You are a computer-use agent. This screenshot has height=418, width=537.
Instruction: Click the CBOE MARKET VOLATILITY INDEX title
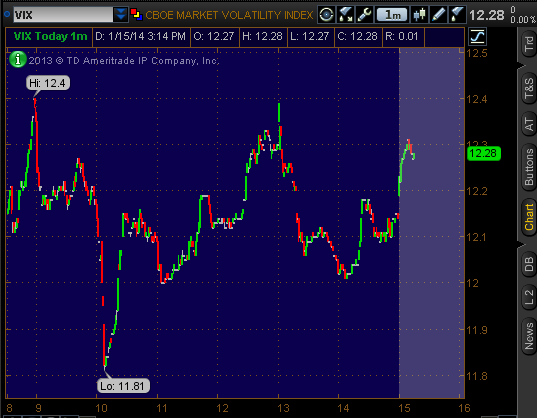[229, 15]
